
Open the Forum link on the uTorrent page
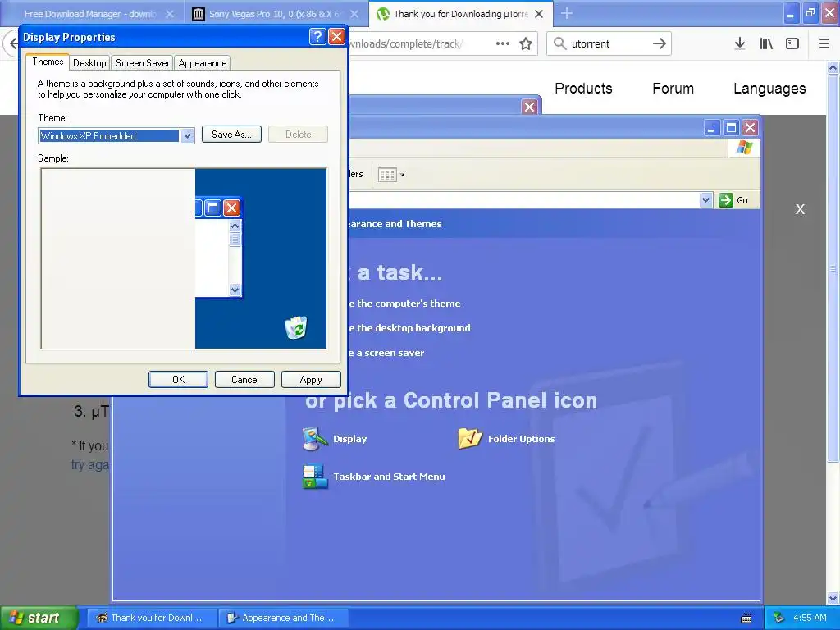[673, 89]
